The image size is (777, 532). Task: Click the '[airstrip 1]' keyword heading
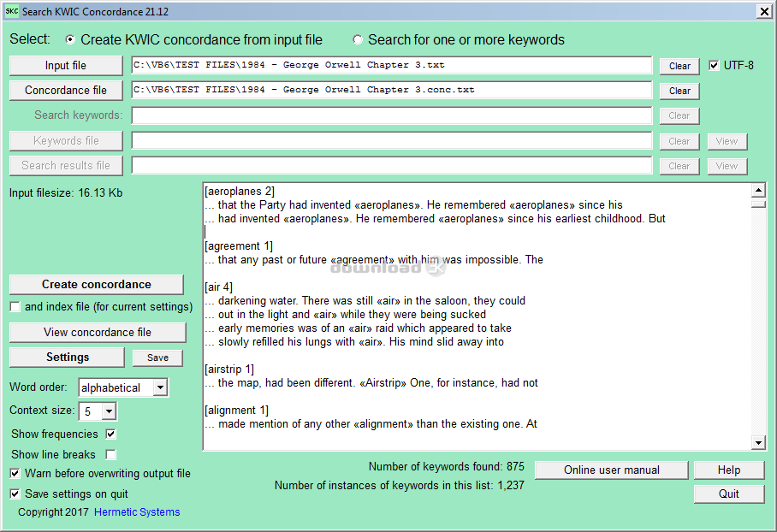point(229,369)
